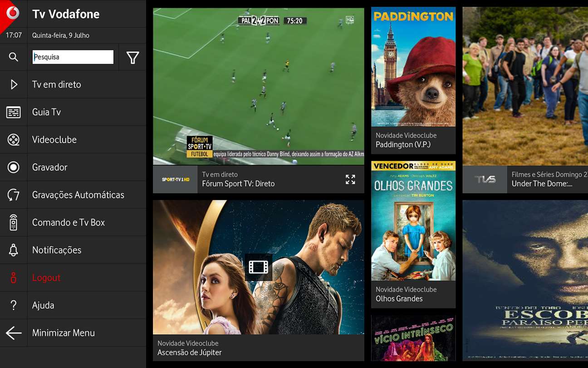Open the Olhos Grandes movie poster

click(x=413, y=221)
